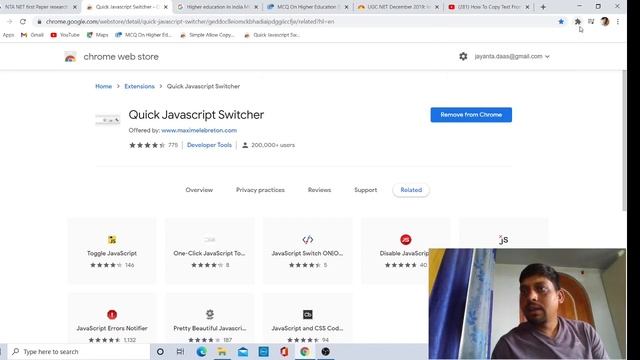Open File Explorer from taskbar
Viewport: 640px width, 360px height.
tap(222, 351)
